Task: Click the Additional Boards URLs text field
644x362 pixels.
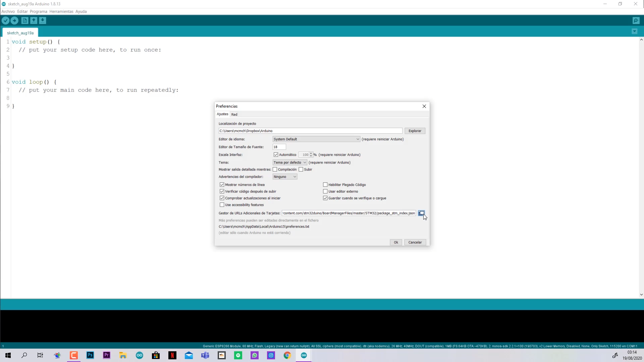Action: click(x=349, y=213)
